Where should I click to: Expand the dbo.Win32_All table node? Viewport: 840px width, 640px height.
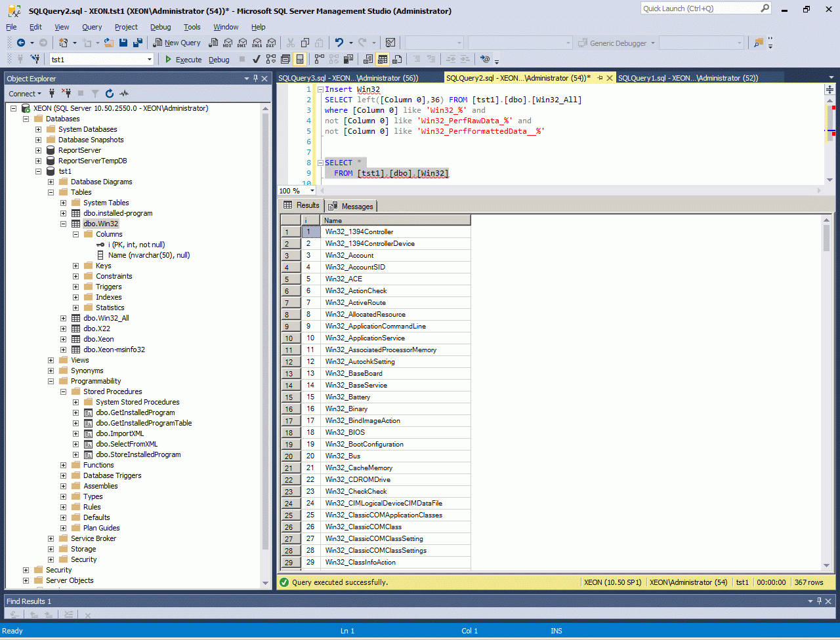pyautogui.click(x=64, y=318)
